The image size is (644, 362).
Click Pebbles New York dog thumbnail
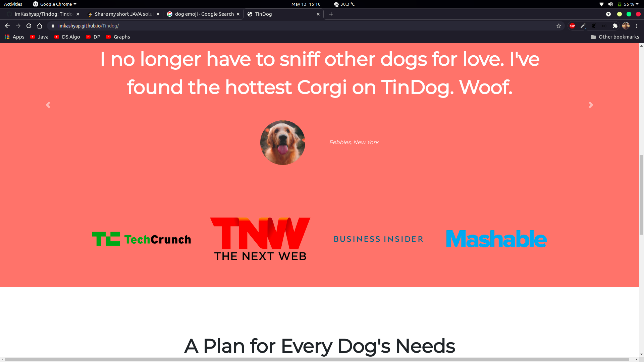tap(282, 142)
